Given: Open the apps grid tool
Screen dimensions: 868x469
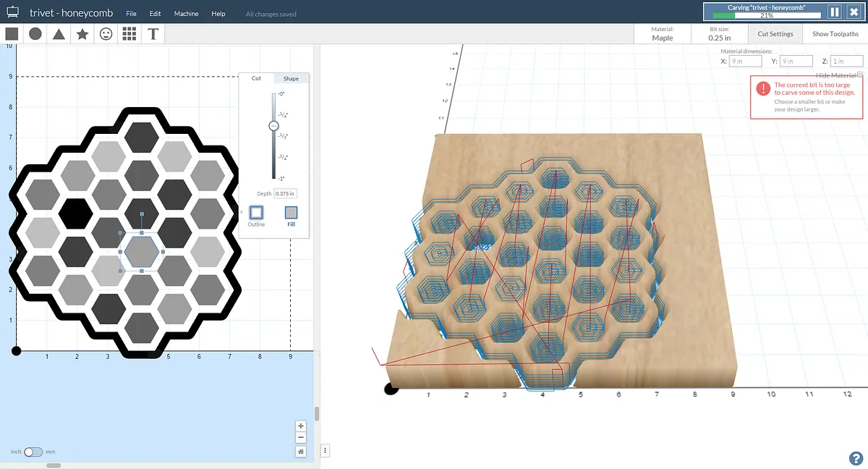Looking at the screenshot, I should click(x=129, y=34).
